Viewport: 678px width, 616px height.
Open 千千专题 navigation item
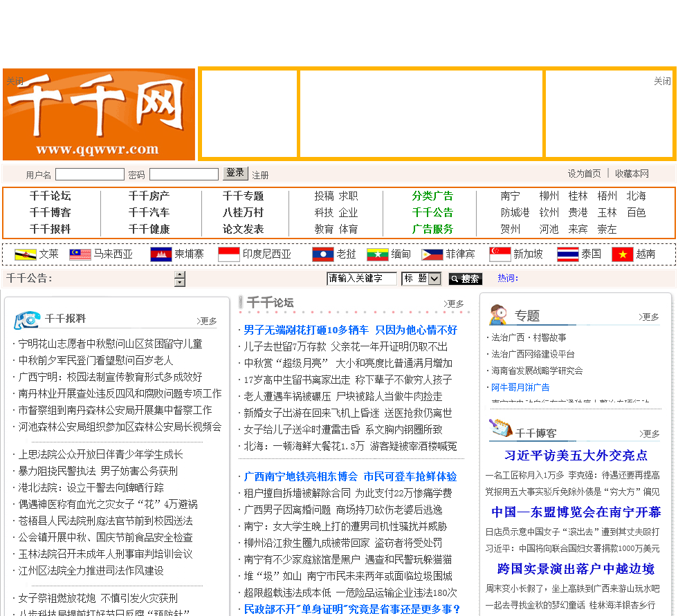(x=243, y=196)
